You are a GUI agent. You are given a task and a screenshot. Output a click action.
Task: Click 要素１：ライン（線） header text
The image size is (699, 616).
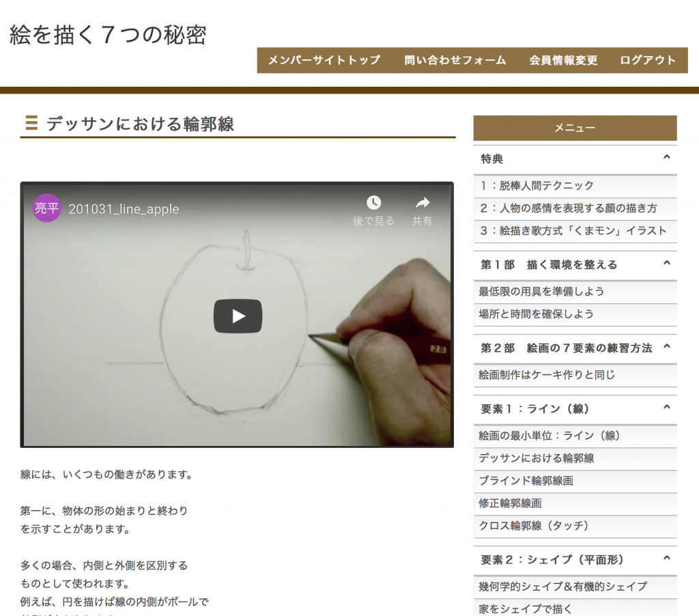535,409
